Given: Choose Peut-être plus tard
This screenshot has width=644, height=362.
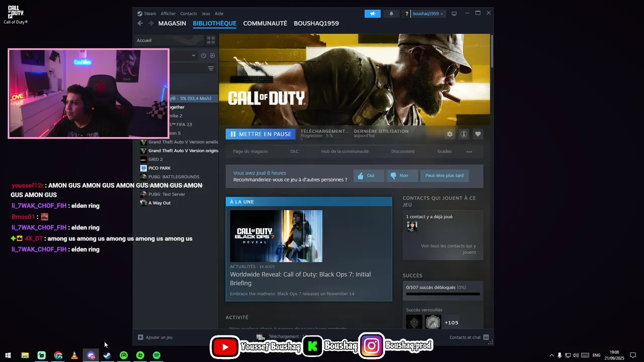Looking at the screenshot, I should click(x=444, y=175).
